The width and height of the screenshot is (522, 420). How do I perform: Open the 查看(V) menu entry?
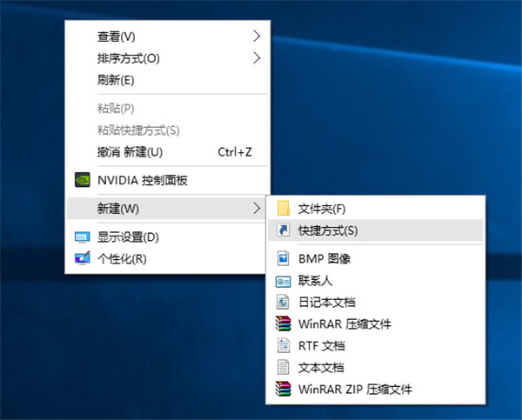pyautogui.click(x=167, y=37)
